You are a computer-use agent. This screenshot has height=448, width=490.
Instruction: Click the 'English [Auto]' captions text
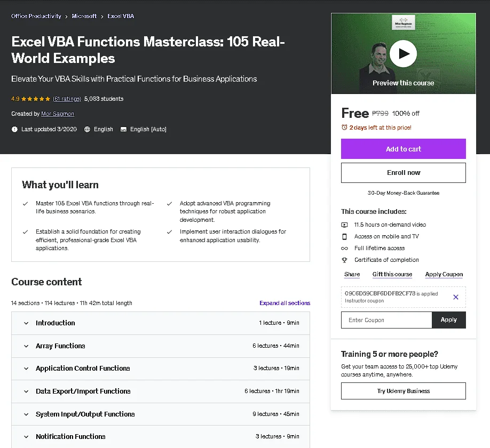point(148,129)
